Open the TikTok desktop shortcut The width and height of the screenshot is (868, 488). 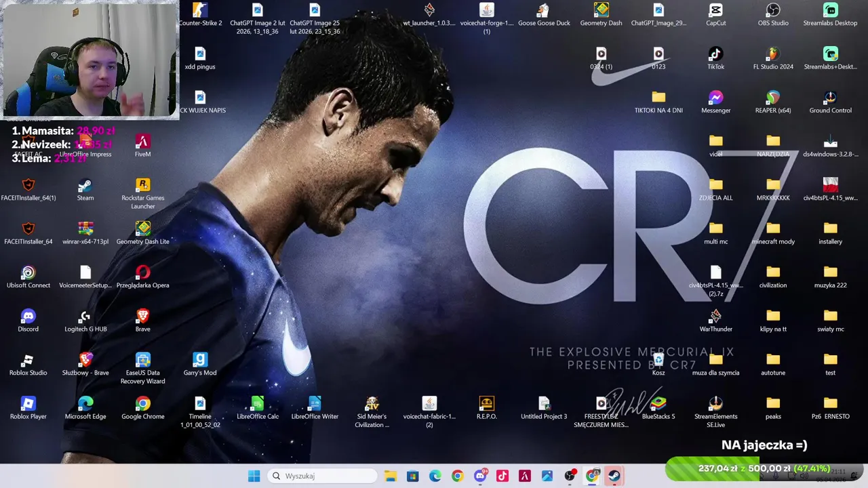tap(715, 58)
